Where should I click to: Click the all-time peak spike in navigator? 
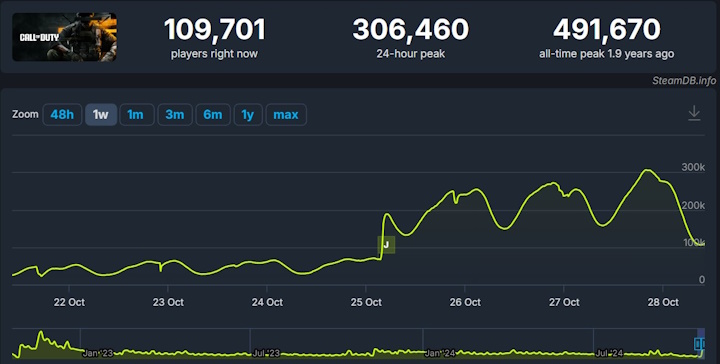41,332
